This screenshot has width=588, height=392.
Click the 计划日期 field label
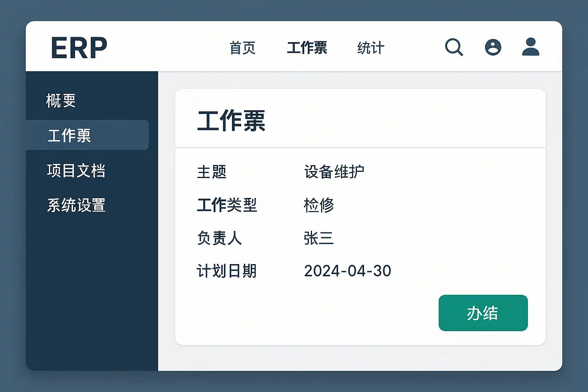(x=227, y=271)
